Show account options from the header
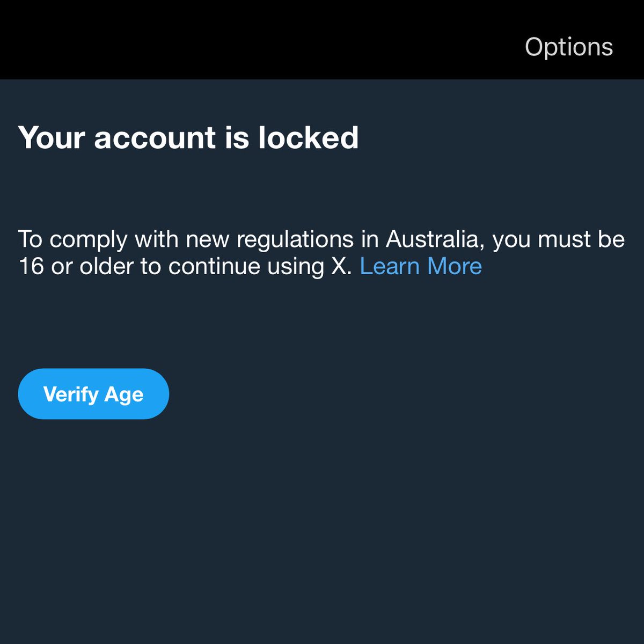 [x=569, y=47]
